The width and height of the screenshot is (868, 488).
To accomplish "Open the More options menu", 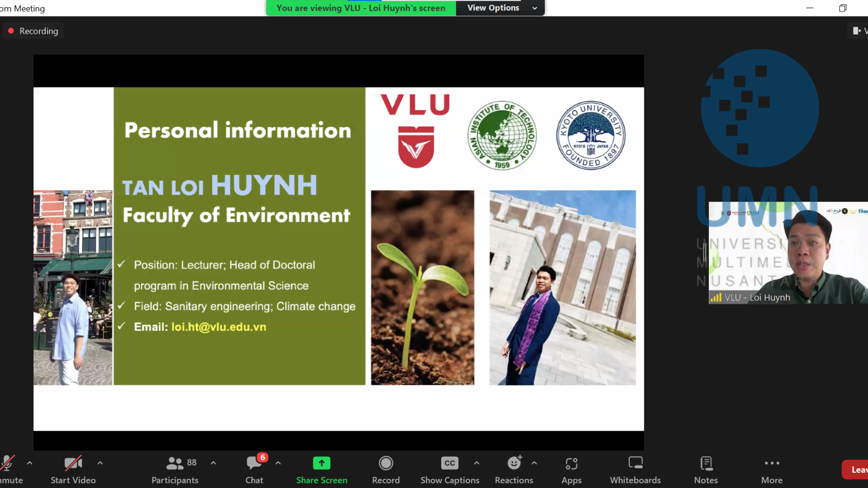I will point(772,470).
